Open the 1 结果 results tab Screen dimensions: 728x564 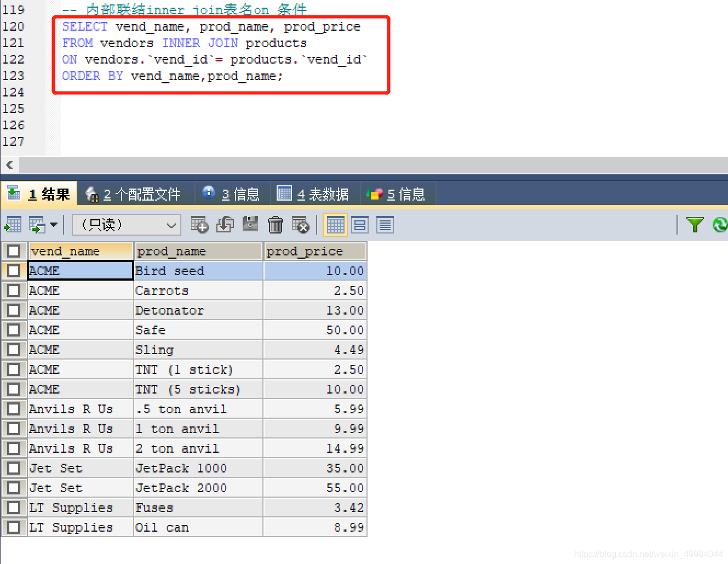click(39, 194)
